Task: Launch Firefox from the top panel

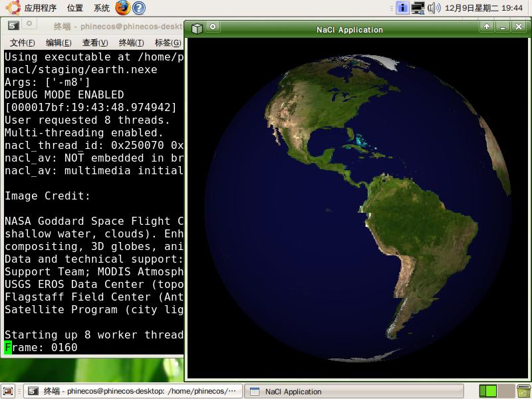Action: click(x=123, y=8)
